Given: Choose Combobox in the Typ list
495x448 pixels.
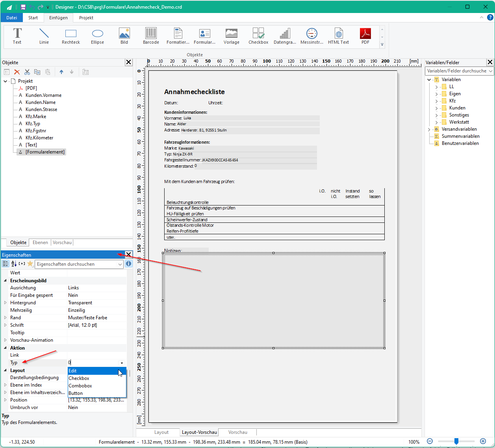Looking at the screenshot, I should click(x=97, y=386).
